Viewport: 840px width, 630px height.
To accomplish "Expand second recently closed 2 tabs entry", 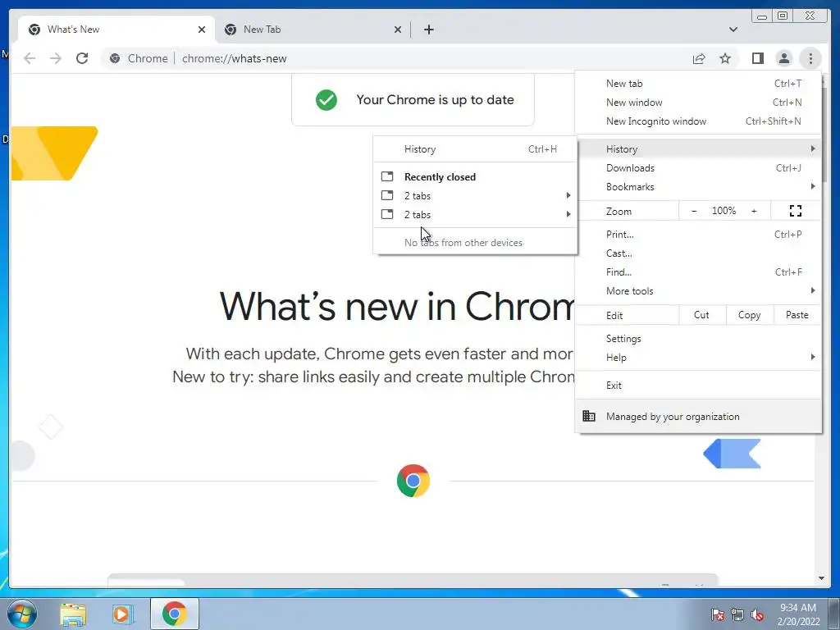I will pos(475,214).
